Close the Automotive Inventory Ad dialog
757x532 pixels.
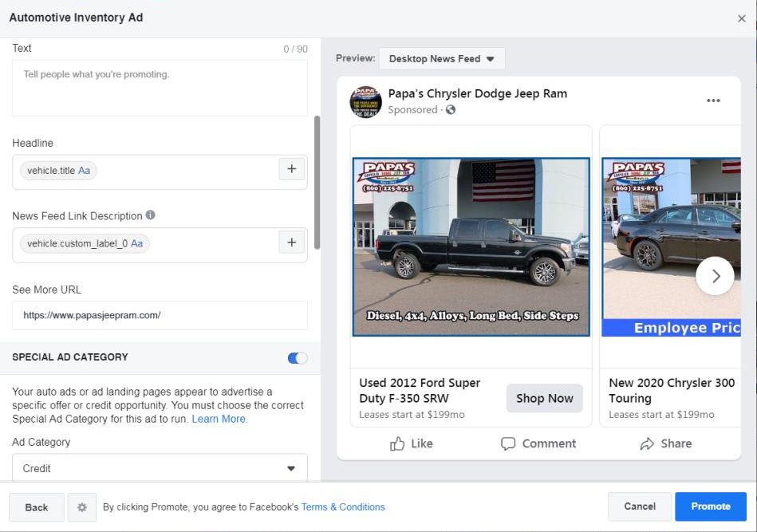(x=742, y=18)
